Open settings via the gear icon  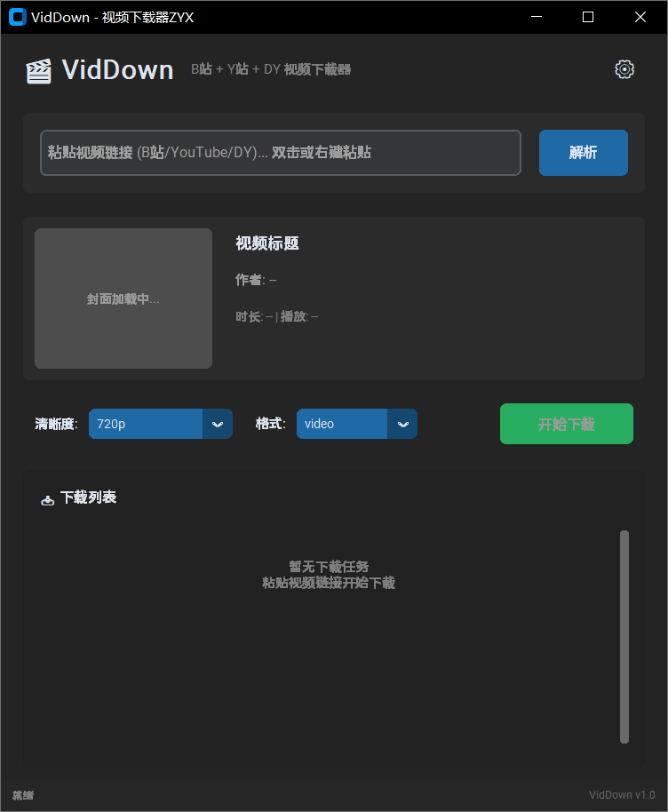pos(624,69)
